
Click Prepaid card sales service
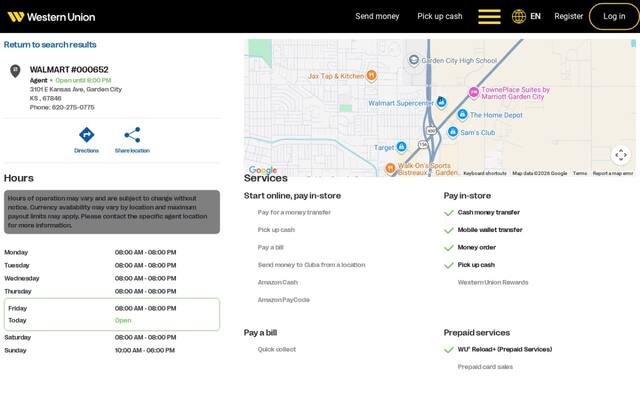click(x=485, y=367)
